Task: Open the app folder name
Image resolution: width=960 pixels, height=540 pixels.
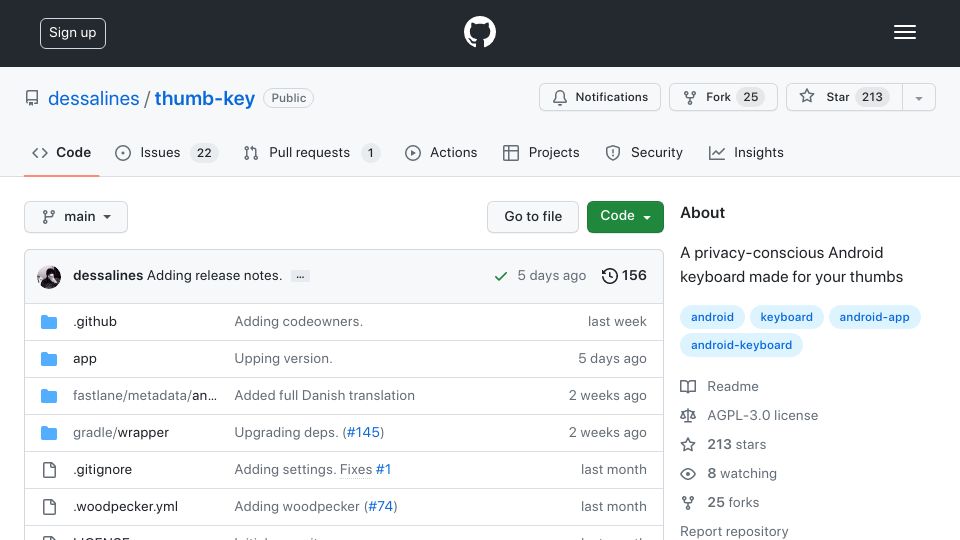Action: coord(84,359)
